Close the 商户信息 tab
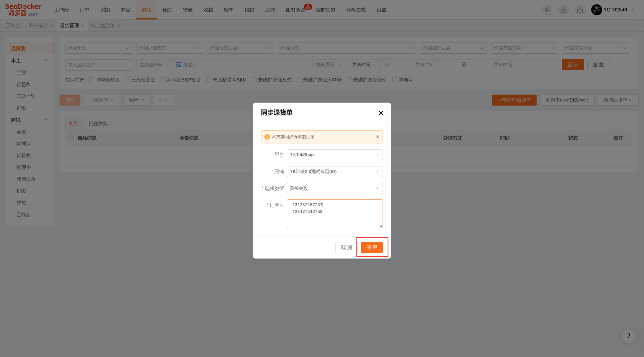Viewport: 644px width, 357px height. (x=52, y=26)
